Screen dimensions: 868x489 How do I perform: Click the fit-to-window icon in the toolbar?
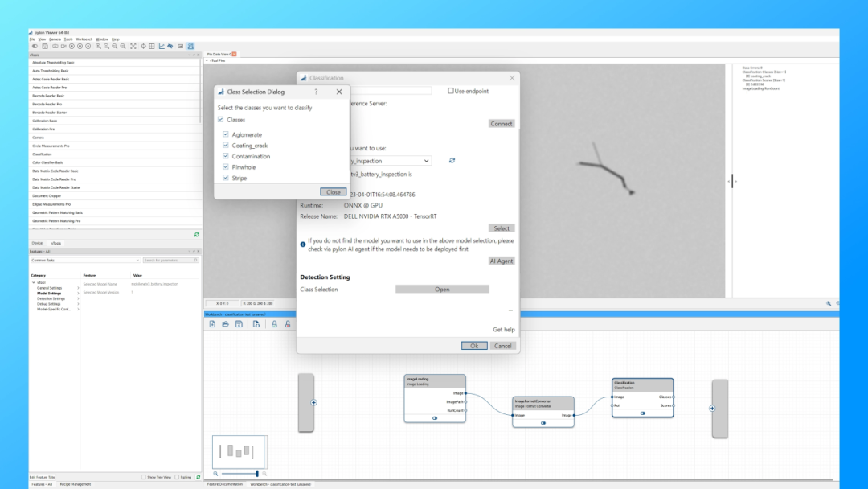click(133, 46)
